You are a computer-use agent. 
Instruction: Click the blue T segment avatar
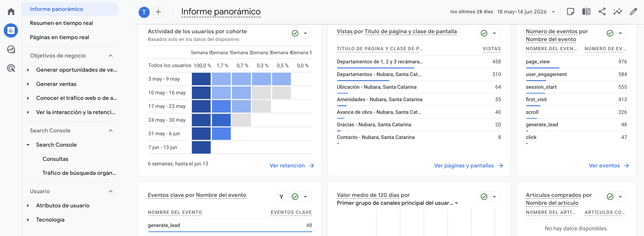[x=144, y=12]
